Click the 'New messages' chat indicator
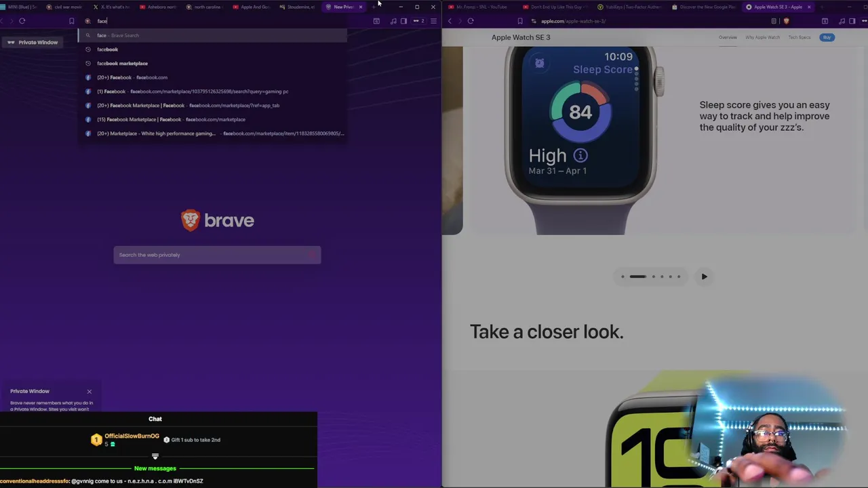 [155, 468]
